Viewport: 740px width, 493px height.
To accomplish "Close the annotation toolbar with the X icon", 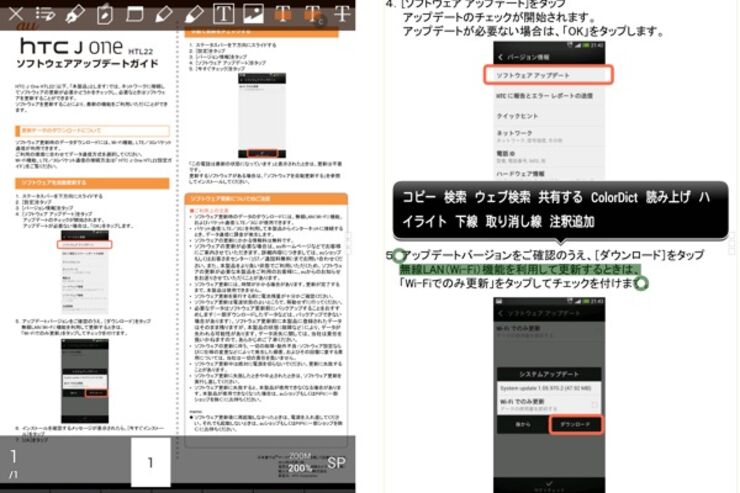I will [x=16, y=14].
